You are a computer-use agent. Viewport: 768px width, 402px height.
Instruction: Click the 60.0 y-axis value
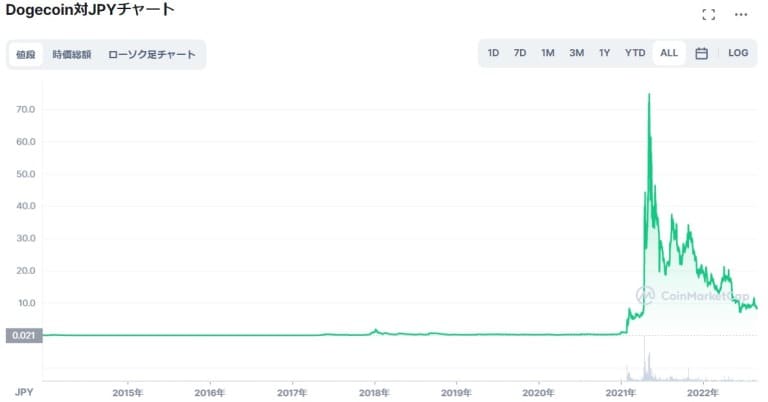25,142
